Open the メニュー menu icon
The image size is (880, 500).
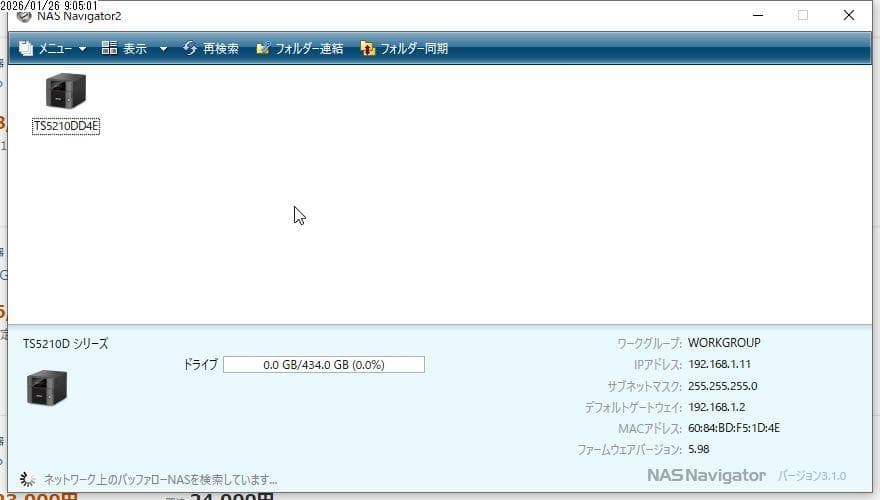coord(26,48)
